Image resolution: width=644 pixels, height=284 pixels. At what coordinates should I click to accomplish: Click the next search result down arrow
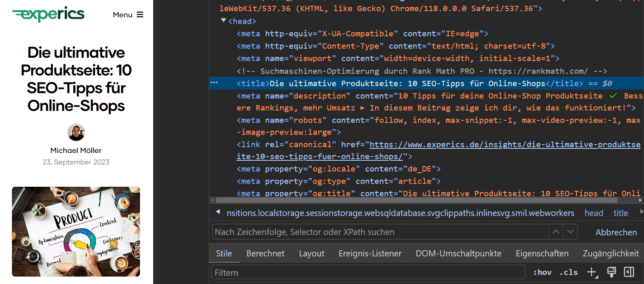(571, 232)
